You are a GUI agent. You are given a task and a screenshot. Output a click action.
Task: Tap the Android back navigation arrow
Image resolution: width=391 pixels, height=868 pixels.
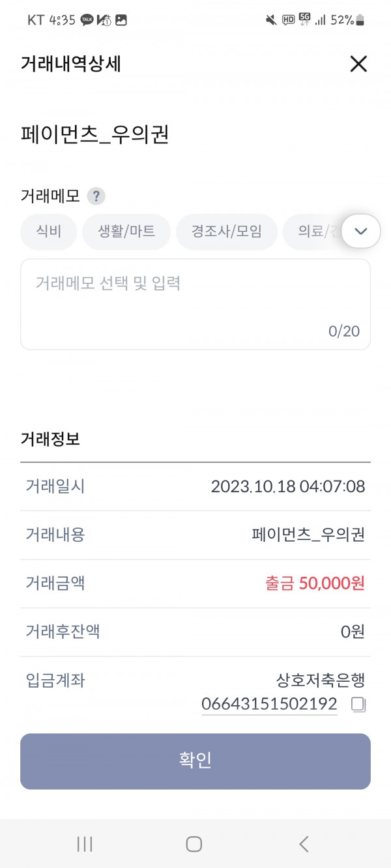tap(304, 844)
